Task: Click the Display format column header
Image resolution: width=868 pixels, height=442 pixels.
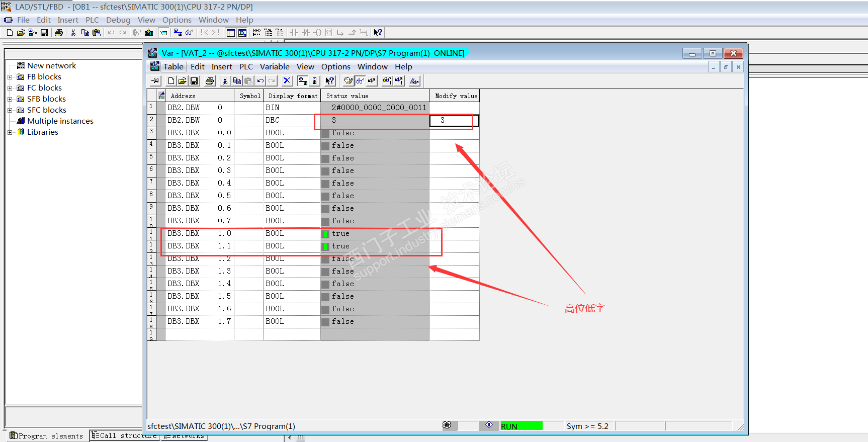Action: pyautogui.click(x=292, y=96)
